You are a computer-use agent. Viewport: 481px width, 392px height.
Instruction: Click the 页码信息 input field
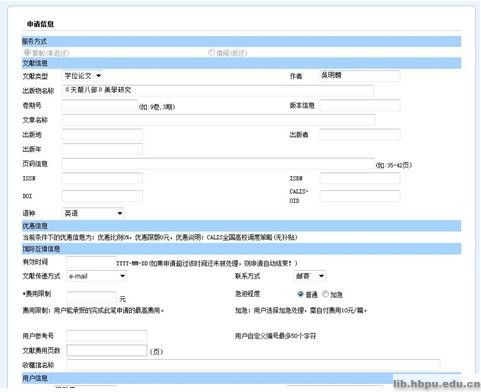pyautogui.click(x=218, y=164)
